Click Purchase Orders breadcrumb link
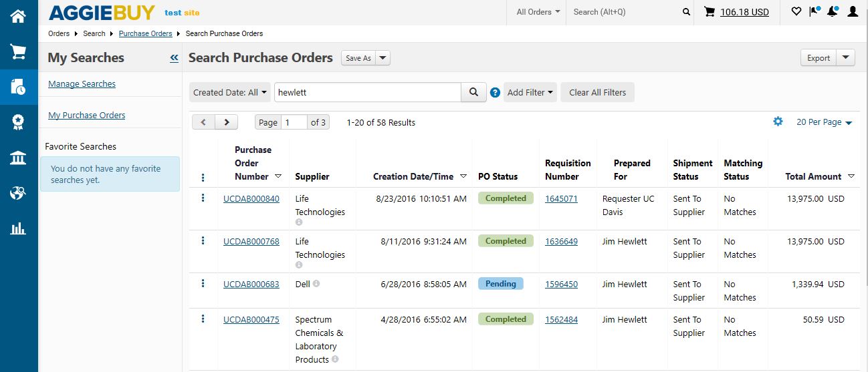 click(x=145, y=33)
